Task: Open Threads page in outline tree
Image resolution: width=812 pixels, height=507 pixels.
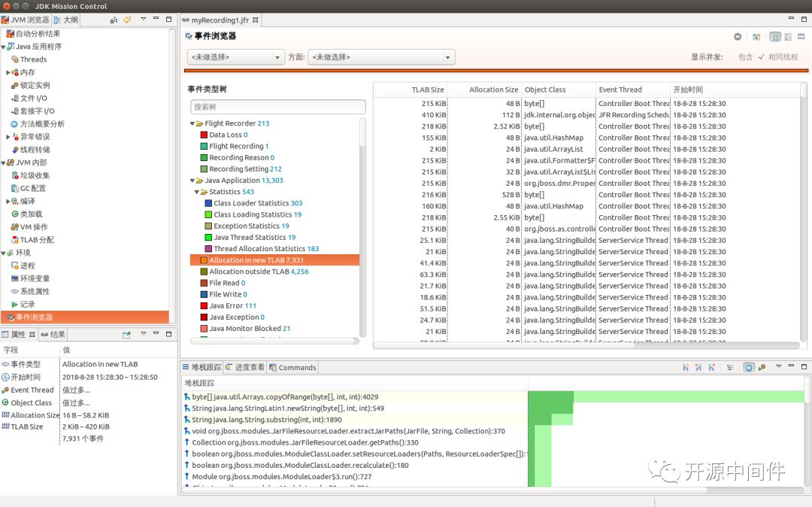Action: pos(33,59)
